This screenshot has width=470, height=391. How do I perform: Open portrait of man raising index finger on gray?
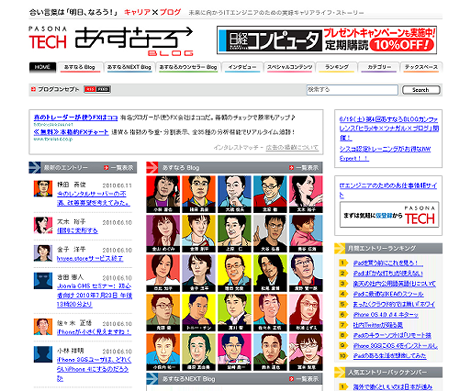tap(270, 234)
